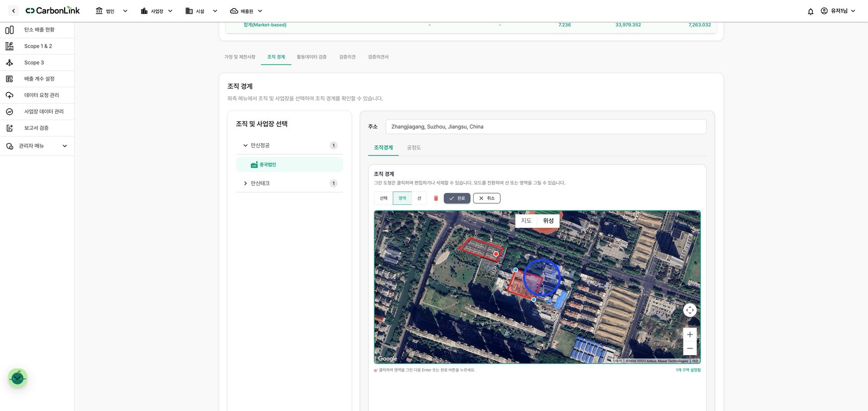Open the 공정도 tab
The height and width of the screenshot is (411, 868).
[414, 147]
